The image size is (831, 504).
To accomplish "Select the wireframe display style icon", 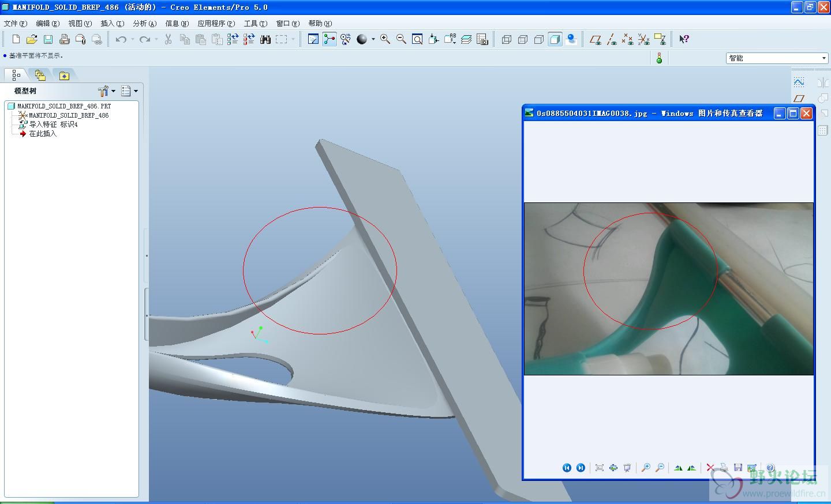I will [x=507, y=39].
